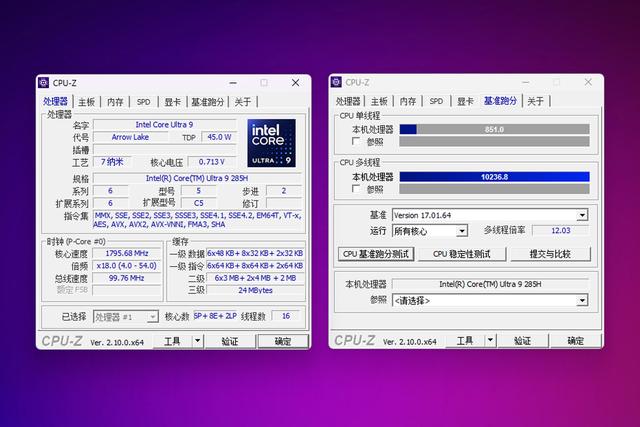The width and height of the screenshot is (640, 427).
Task: Click the 倍频 value x18.0 (4.0 - 54.0)
Action: (x=127, y=266)
